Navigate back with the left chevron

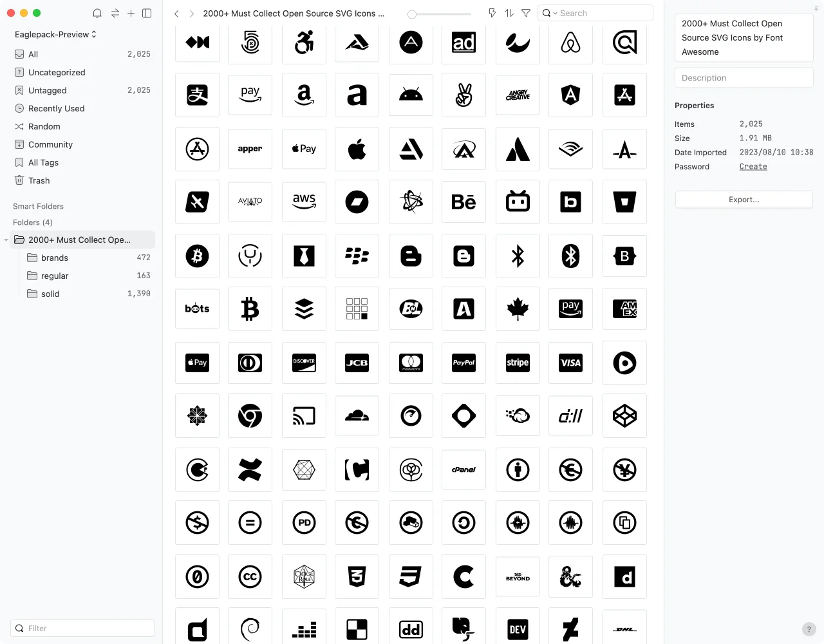pyautogui.click(x=176, y=13)
